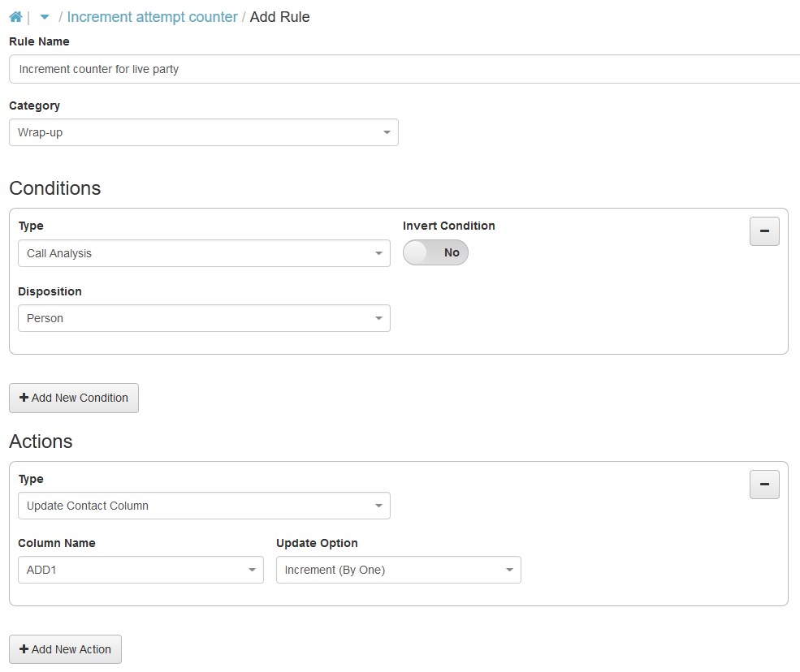Expand the Column Name dropdown showing ADD1

(x=140, y=570)
